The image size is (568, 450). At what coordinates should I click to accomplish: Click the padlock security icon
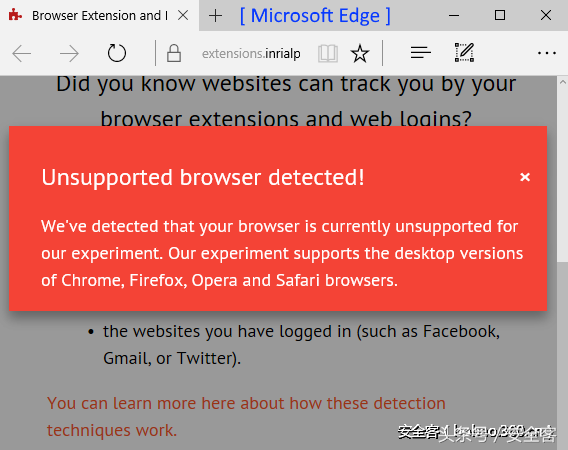tap(174, 54)
